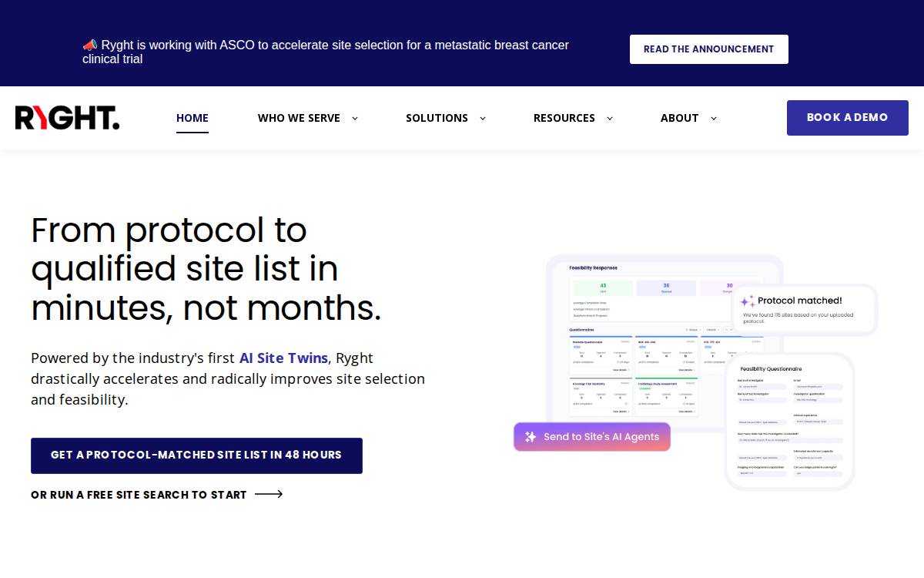Click the Ryght logo
Viewport: 924px width, 578px height.
(x=68, y=118)
